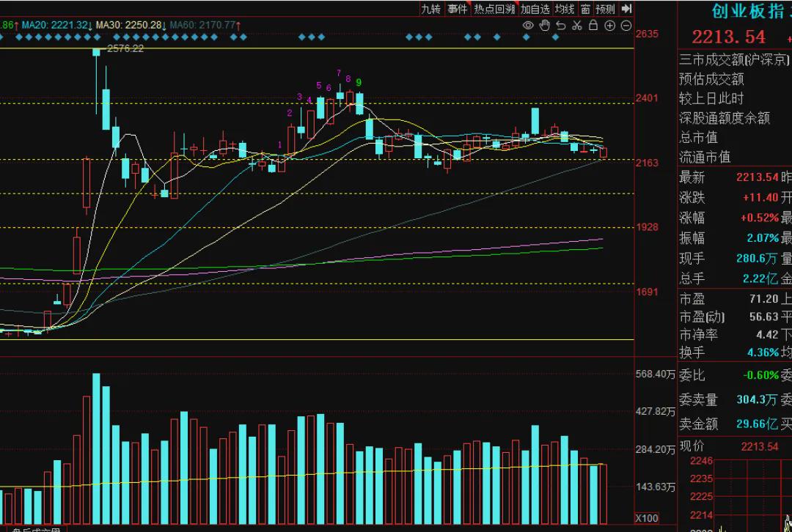The width and height of the screenshot is (792, 532).
Task: Click the 2163 price axis label
Action: (648, 163)
